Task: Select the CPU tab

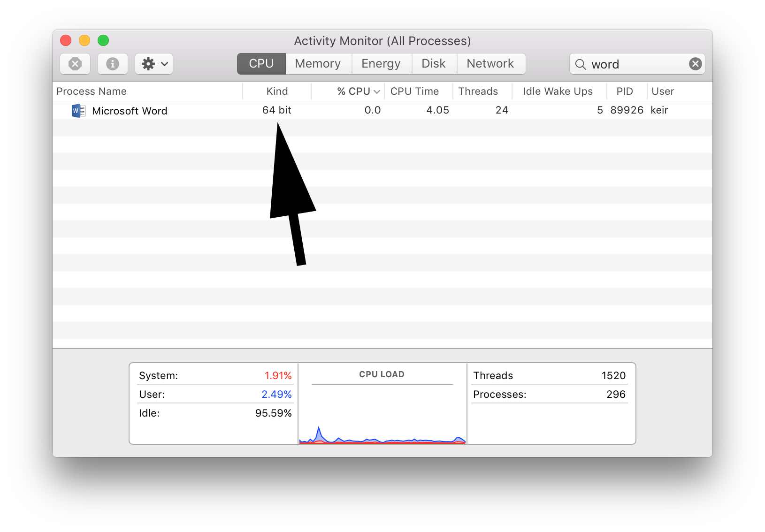Action: pos(261,64)
